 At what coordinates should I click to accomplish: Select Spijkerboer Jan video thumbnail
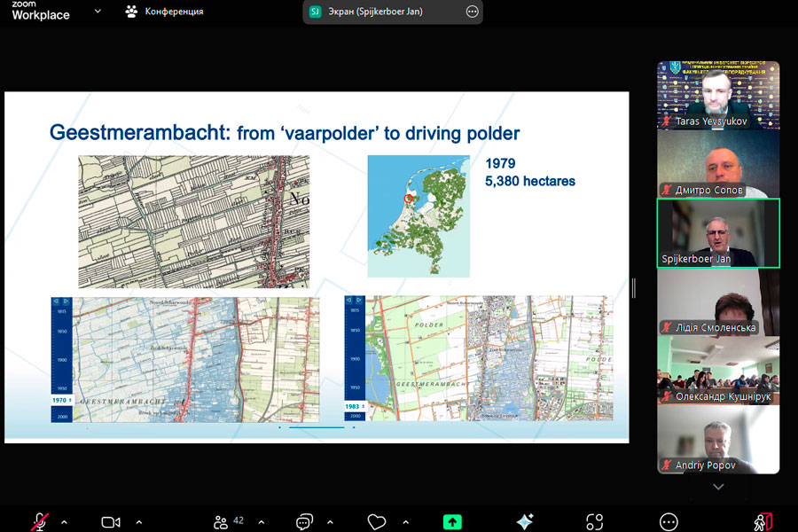[718, 233]
